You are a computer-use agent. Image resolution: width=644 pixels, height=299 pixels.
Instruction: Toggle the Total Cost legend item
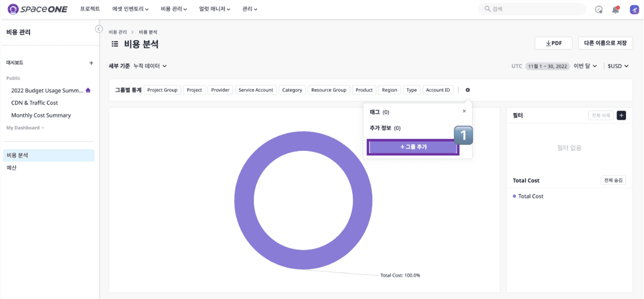528,196
